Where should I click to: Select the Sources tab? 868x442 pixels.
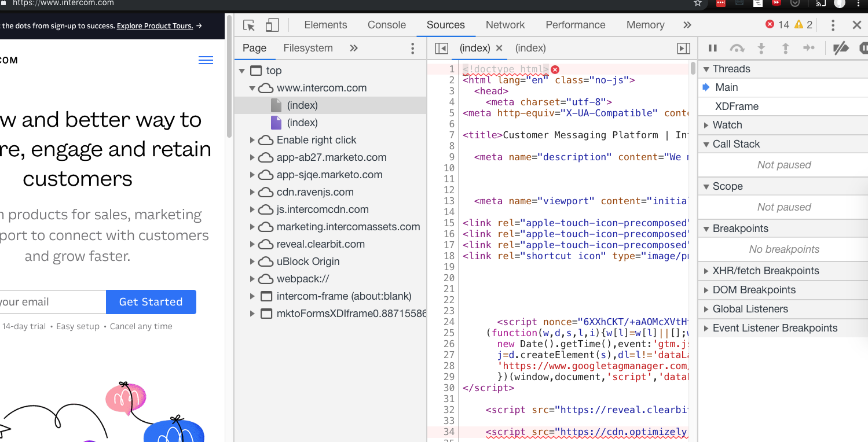tap(446, 25)
